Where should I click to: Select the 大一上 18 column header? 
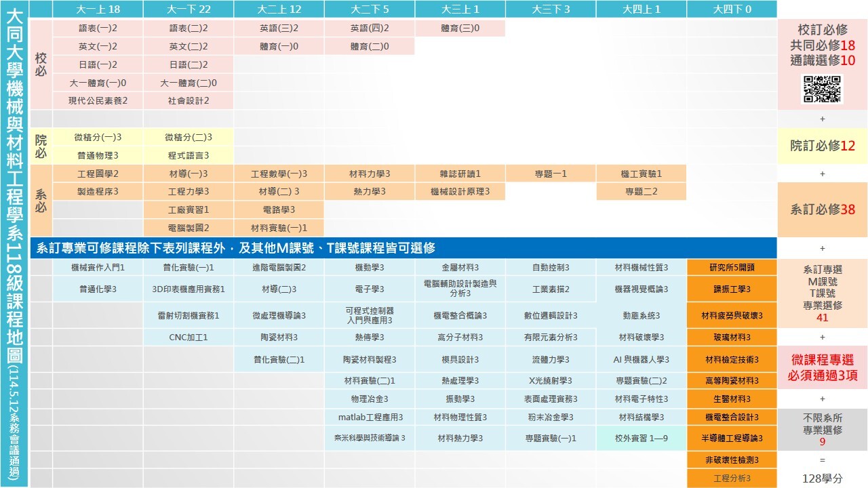point(98,9)
